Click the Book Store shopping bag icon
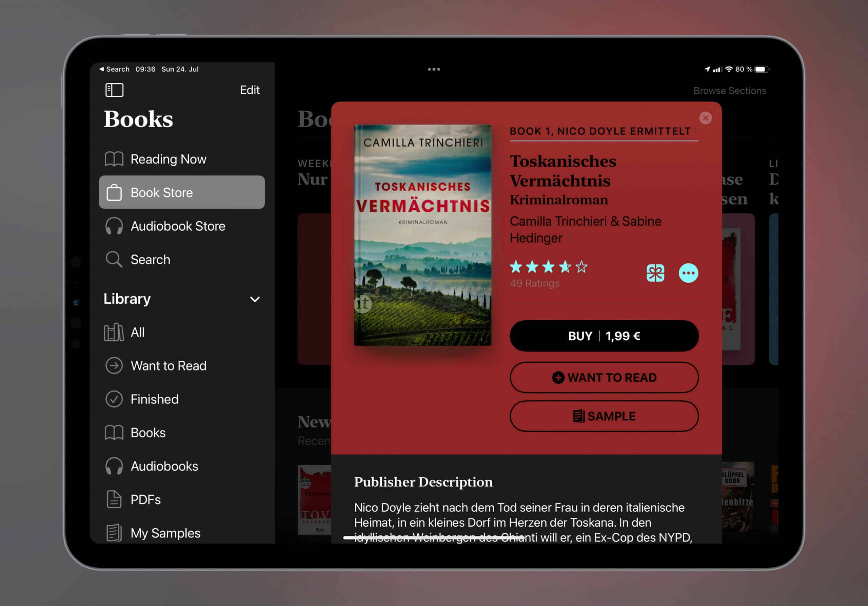This screenshot has height=606, width=868. [114, 192]
